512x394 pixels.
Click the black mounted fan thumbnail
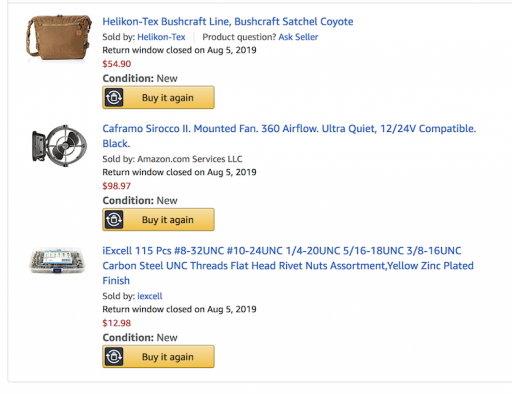tap(59, 146)
